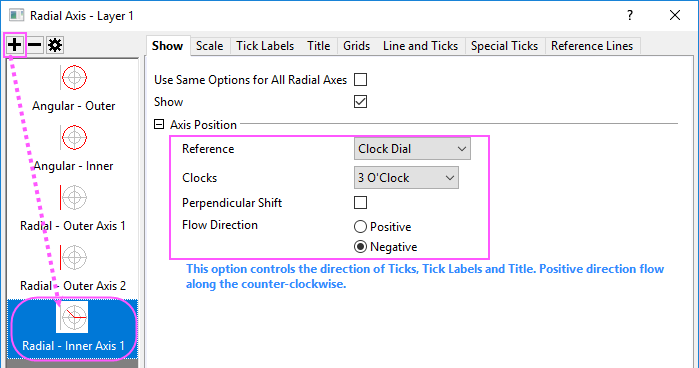Open the gear settings icon

click(x=55, y=45)
